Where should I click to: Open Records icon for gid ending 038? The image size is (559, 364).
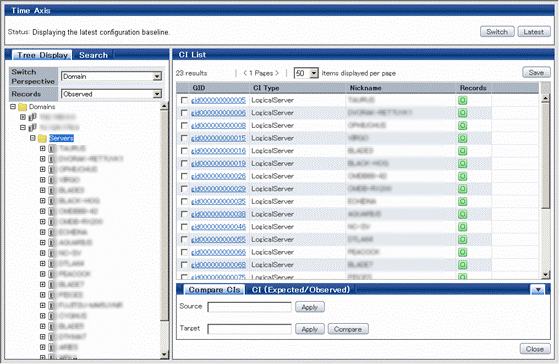coord(462,214)
